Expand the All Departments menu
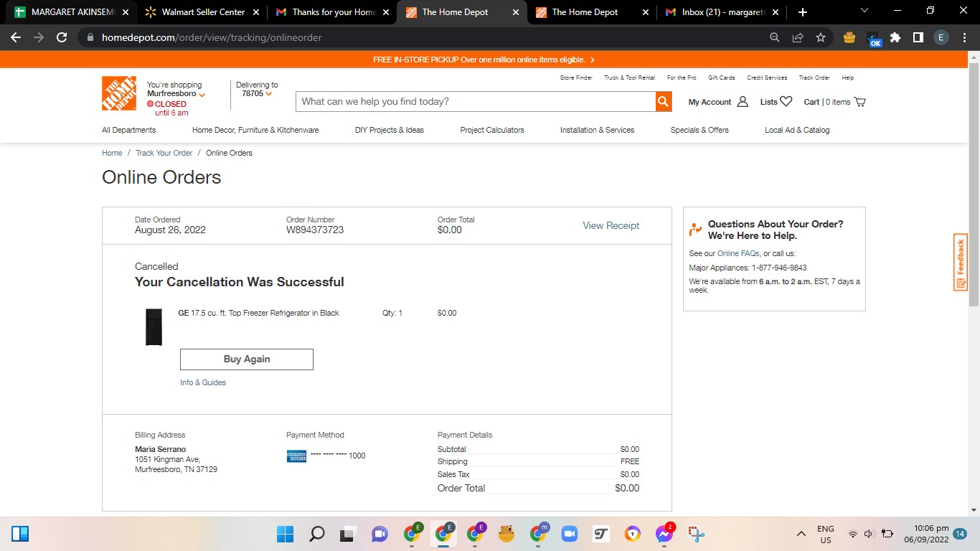 click(129, 130)
